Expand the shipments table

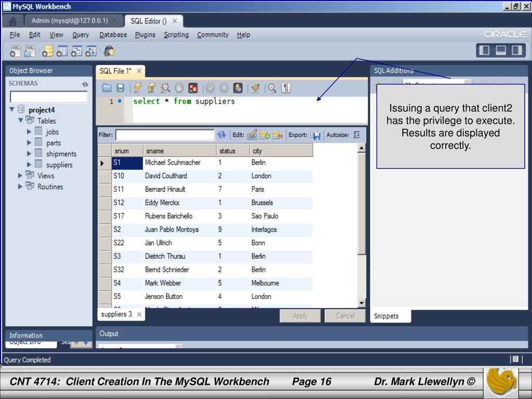29,154
